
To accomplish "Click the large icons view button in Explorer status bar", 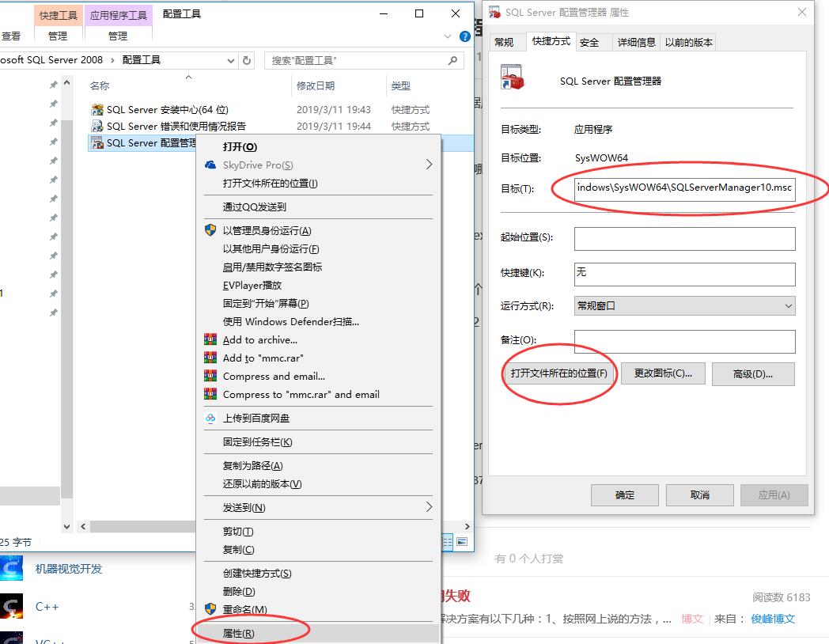I will tap(462, 541).
